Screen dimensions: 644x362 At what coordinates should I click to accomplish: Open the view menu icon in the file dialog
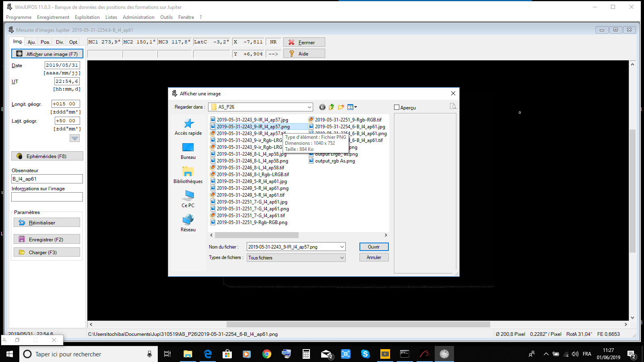tap(352, 107)
